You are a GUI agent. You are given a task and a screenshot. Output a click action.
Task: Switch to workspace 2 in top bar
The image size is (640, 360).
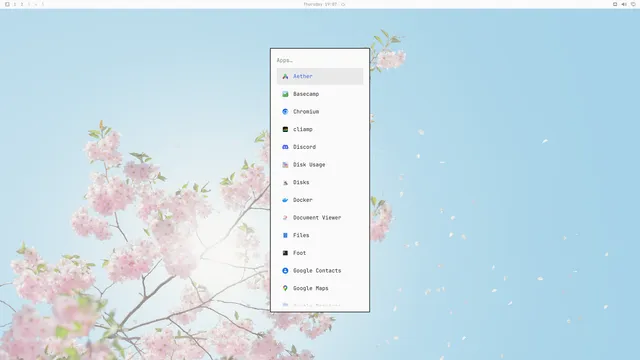[x=22, y=4]
